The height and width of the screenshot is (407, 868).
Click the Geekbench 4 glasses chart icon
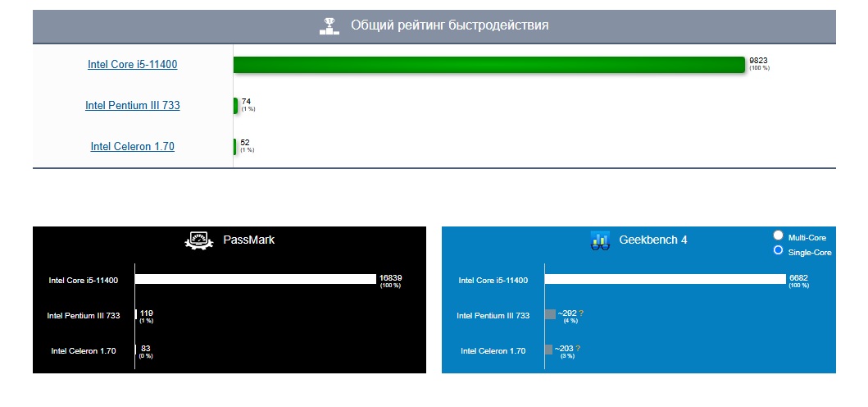click(x=600, y=240)
